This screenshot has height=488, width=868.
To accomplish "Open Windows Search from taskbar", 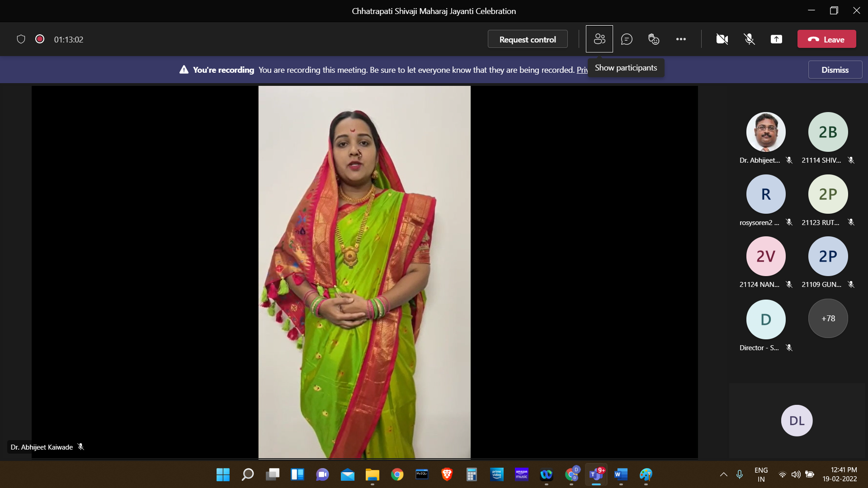I will point(248,474).
